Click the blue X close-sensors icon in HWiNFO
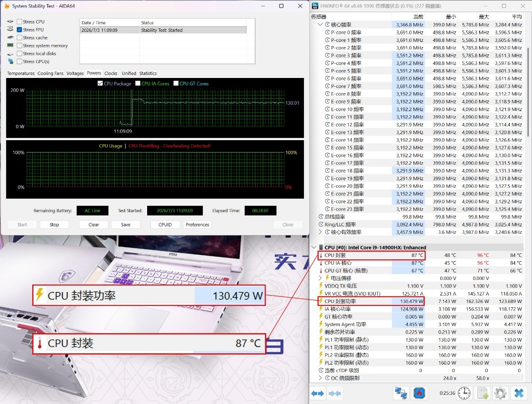Screen dimensions: 532x404 519,393
